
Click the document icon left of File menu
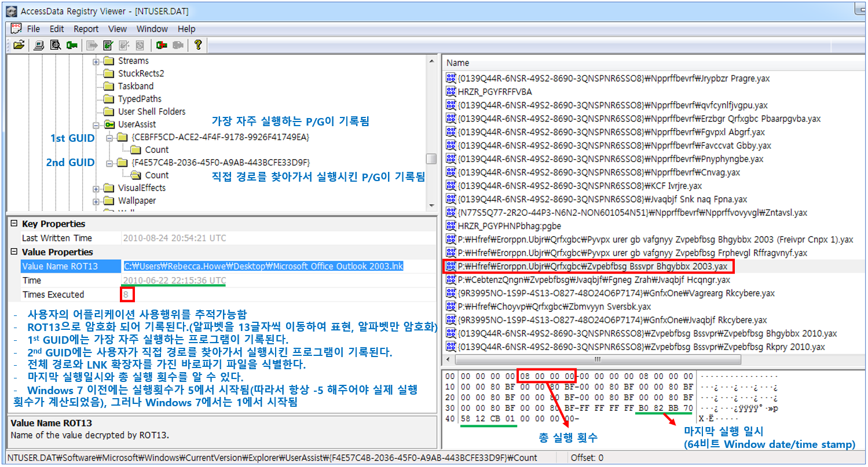pos(16,28)
